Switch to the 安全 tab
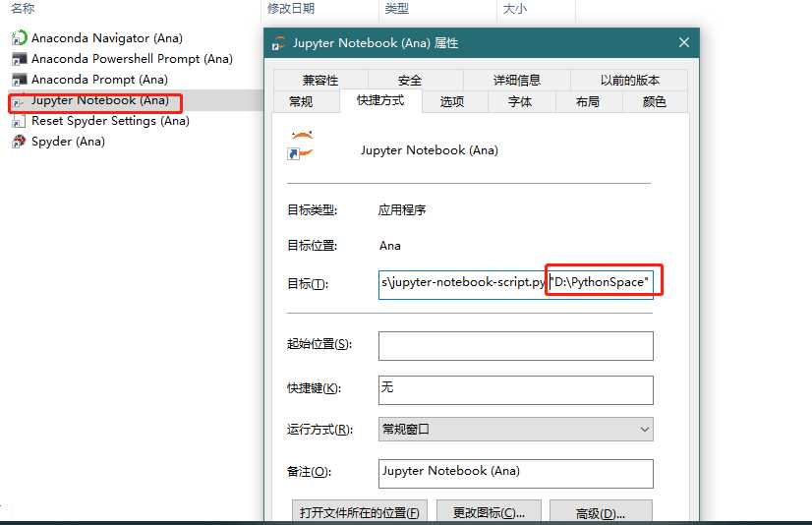The image size is (812, 525). [410, 81]
